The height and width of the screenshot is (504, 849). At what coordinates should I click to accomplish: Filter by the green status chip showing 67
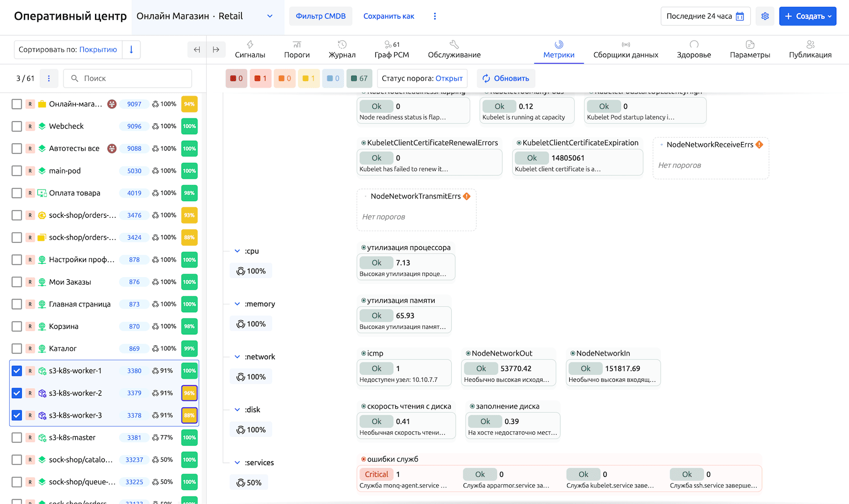pos(359,78)
